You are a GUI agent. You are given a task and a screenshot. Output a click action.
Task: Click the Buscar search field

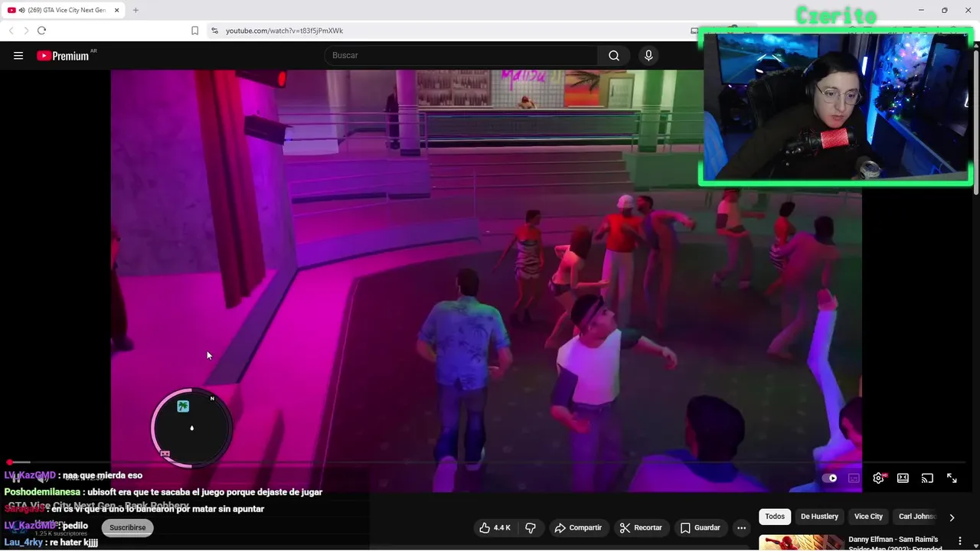click(462, 55)
